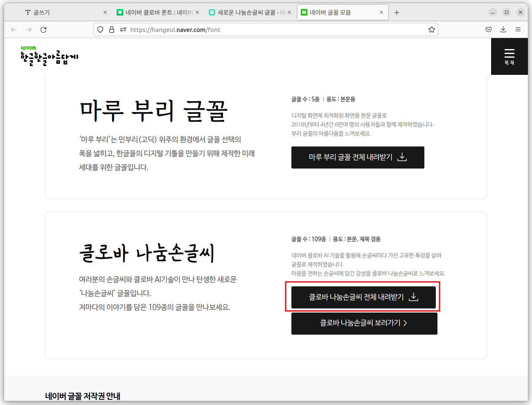Click the 글꼴 수 : 5종 text
This screenshot has width=532, height=405.
tap(305, 99)
